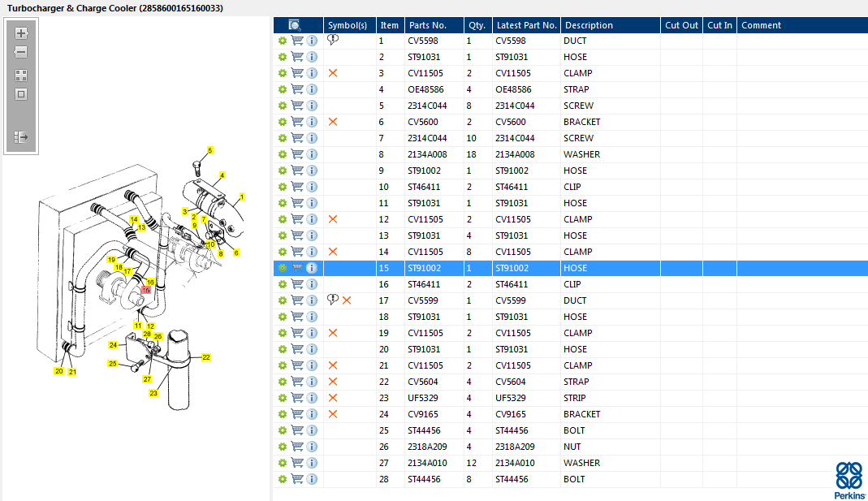Add item 12 CLAMP to cart

pos(297,219)
